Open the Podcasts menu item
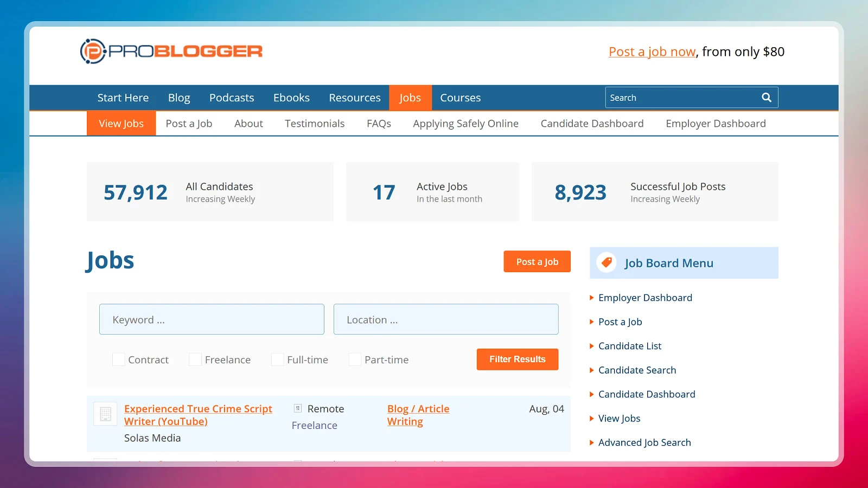Image resolution: width=868 pixels, height=488 pixels. [x=232, y=98]
